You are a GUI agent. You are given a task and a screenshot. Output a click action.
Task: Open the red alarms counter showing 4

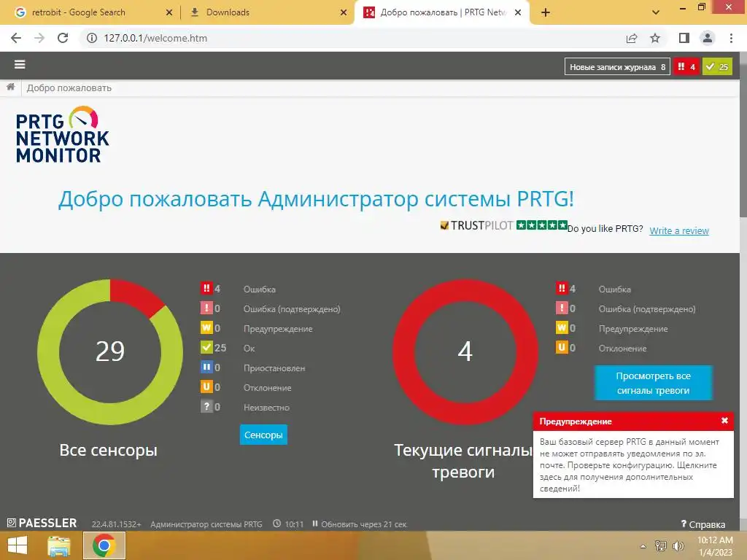[x=686, y=66]
